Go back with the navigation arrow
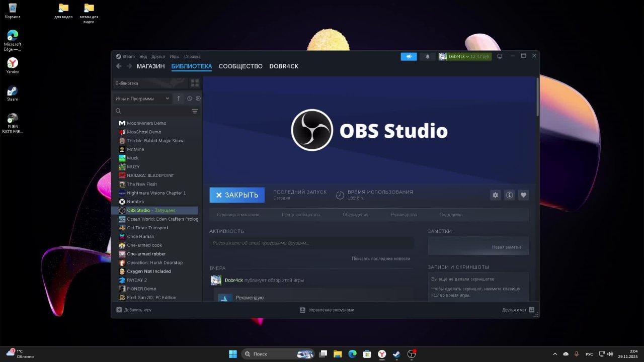This screenshot has width=644, height=362. (119, 66)
